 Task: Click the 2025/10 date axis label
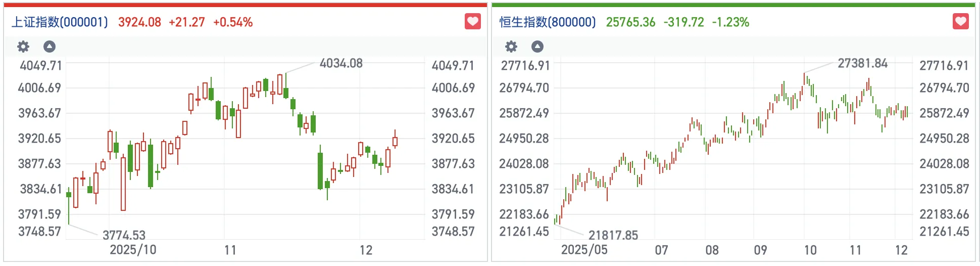[133, 250]
